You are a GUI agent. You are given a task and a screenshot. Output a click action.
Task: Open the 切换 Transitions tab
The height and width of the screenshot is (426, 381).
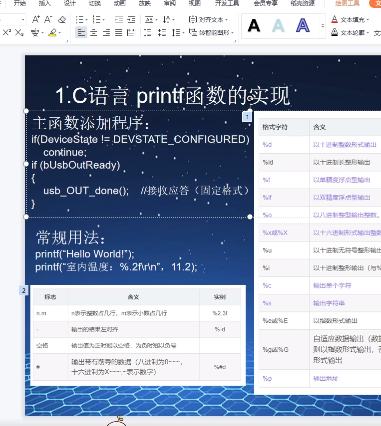(x=95, y=3)
